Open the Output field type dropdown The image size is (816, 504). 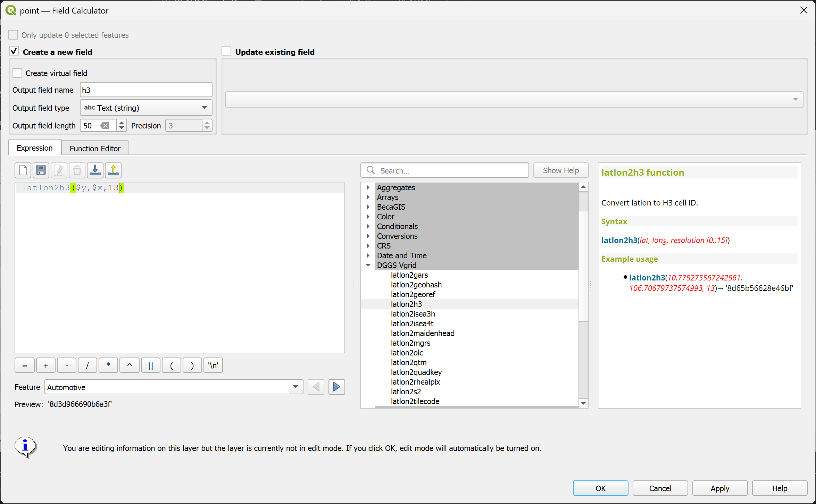click(146, 108)
